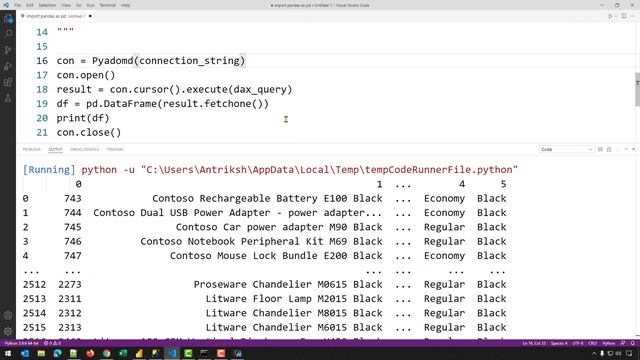Open the Edit menu

(x=30, y=5)
